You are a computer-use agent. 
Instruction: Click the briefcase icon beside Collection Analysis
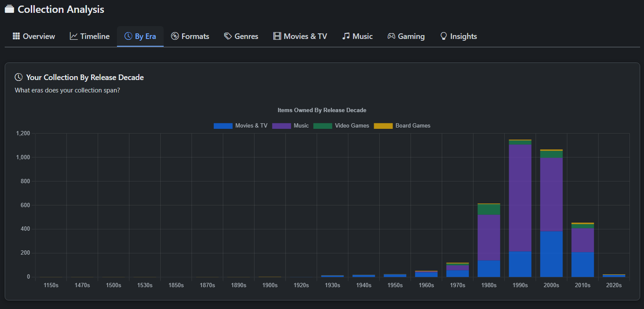[x=9, y=9]
